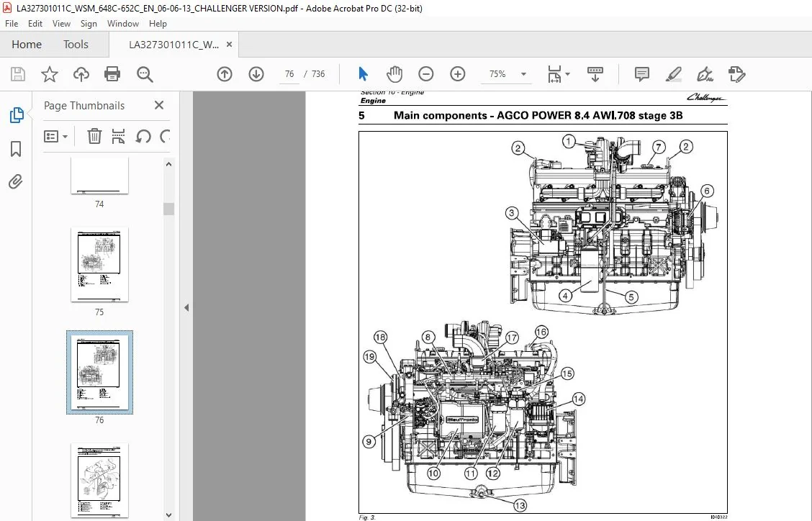Click the Share file icon

(736, 74)
